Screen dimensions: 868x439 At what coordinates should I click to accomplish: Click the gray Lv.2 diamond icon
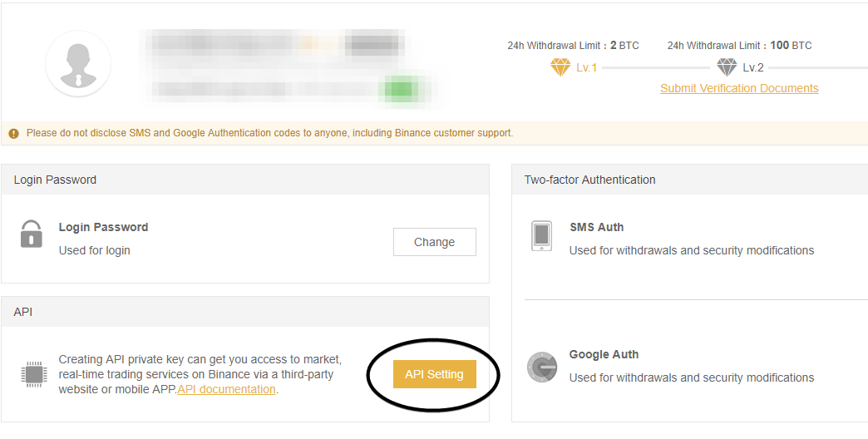(727, 67)
